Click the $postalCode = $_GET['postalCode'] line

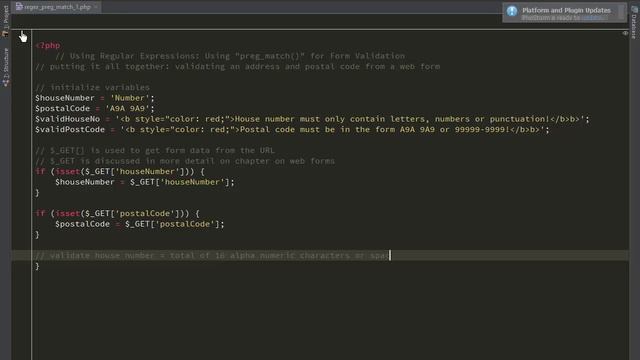(x=140, y=224)
